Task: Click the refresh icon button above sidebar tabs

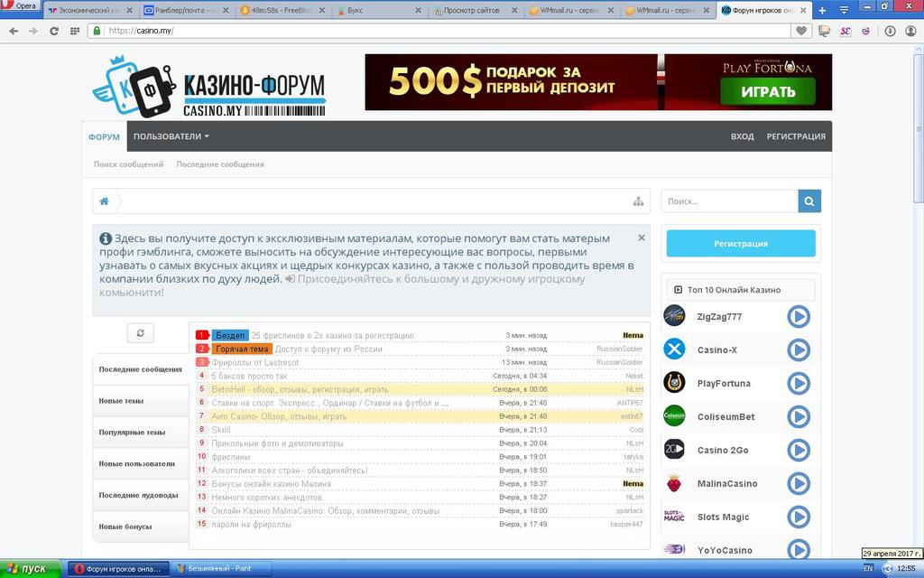Action: (140, 333)
